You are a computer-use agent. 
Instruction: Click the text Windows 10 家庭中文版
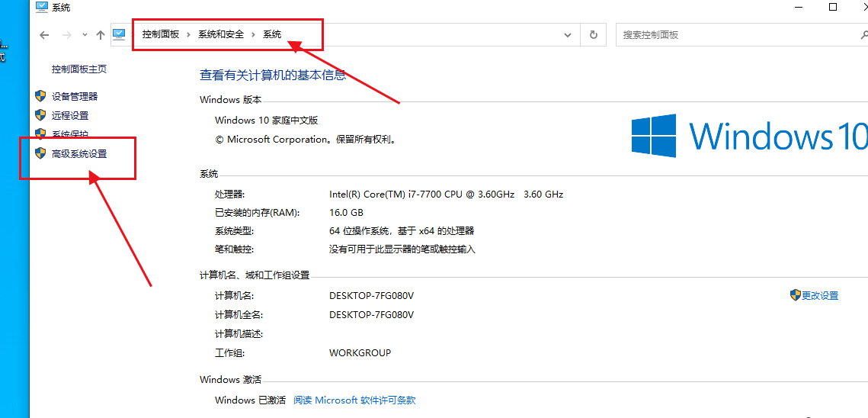pyautogui.click(x=266, y=120)
